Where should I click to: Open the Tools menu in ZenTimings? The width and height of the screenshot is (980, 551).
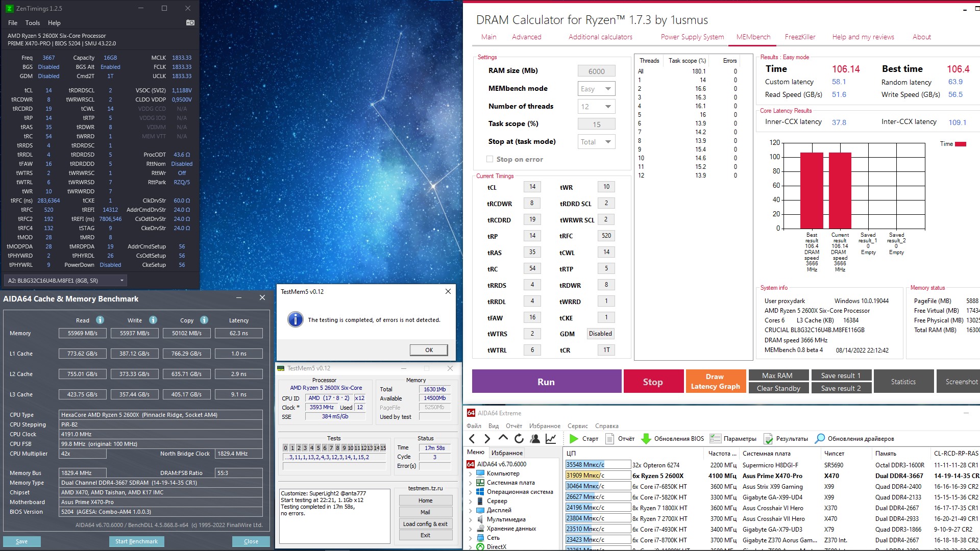point(33,23)
